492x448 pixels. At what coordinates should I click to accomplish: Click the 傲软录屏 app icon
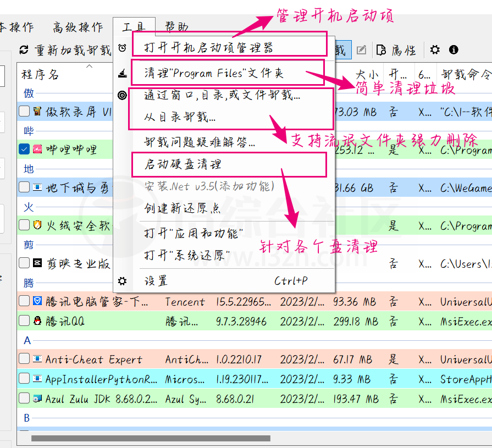(x=37, y=111)
